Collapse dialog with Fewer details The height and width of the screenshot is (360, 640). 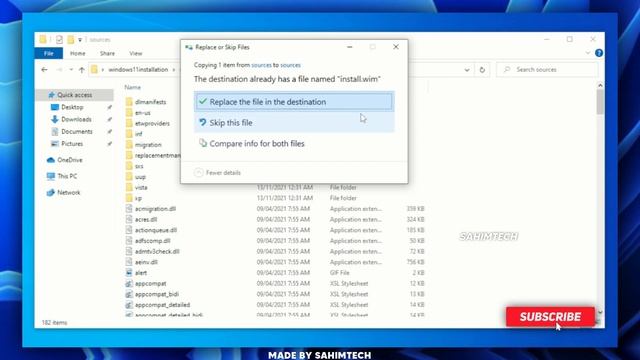click(218, 173)
